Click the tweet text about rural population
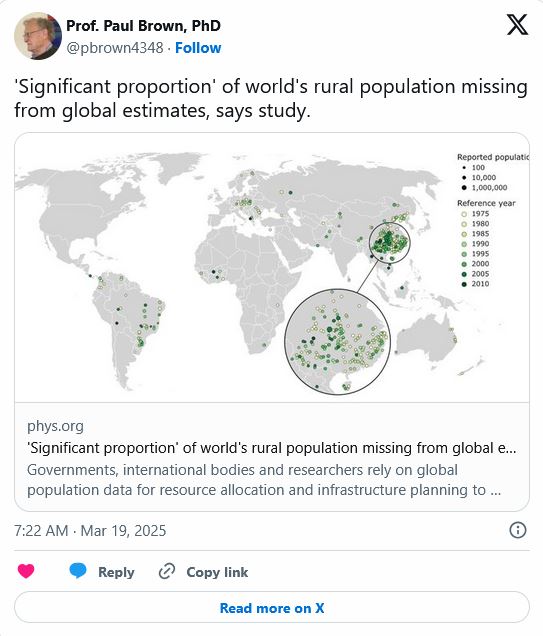 click(271, 98)
